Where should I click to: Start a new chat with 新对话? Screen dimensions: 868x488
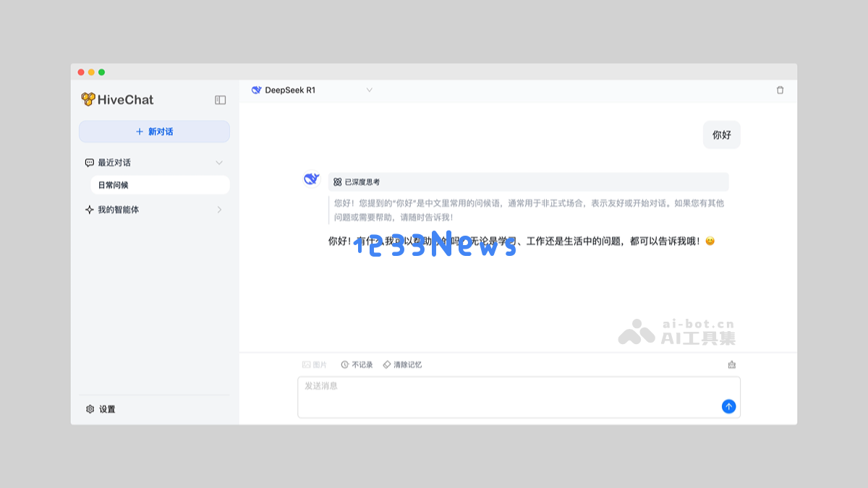coord(154,132)
